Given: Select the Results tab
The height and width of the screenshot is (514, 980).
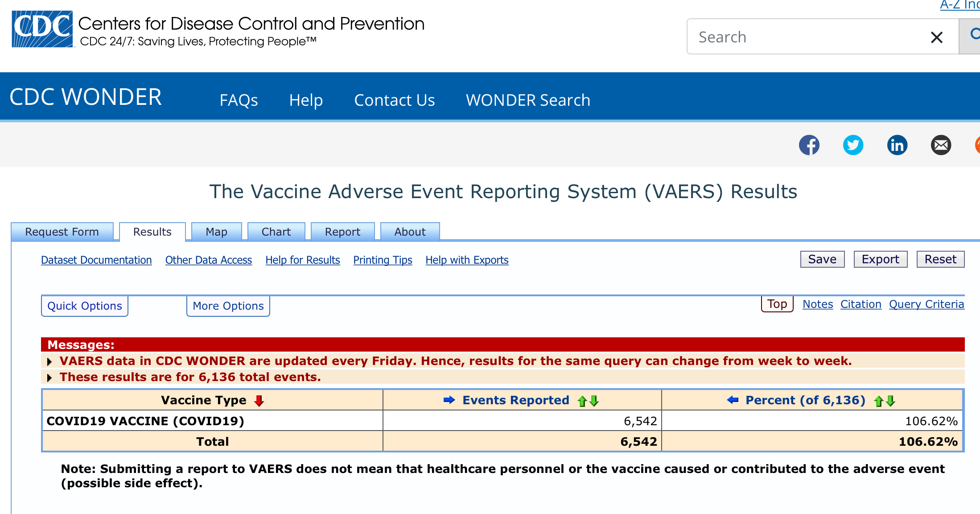Looking at the screenshot, I should (x=152, y=232).
